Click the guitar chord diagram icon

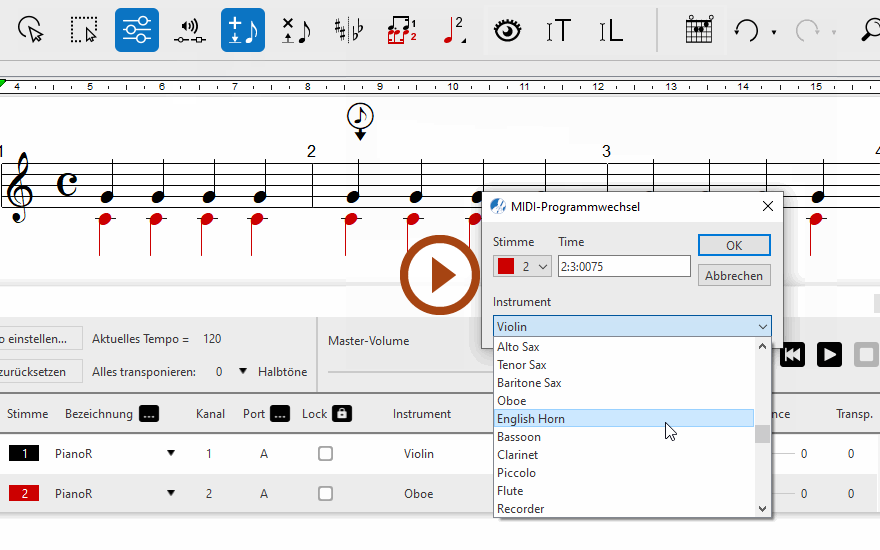pyautogui.click(x=699, y=30)
